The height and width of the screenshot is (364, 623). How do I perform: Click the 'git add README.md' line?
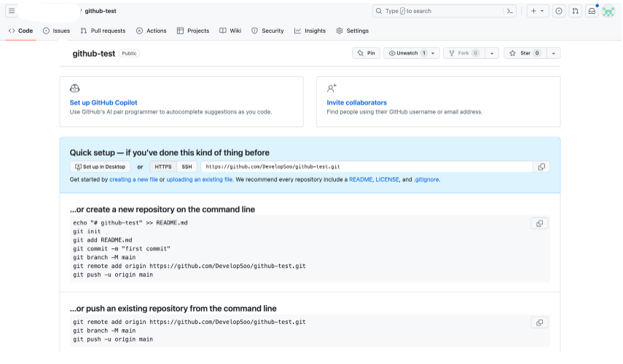(103, 240)
